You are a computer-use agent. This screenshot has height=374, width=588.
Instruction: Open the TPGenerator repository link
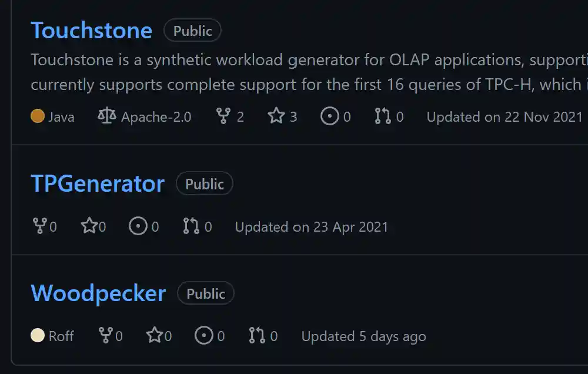pos(98,184)
